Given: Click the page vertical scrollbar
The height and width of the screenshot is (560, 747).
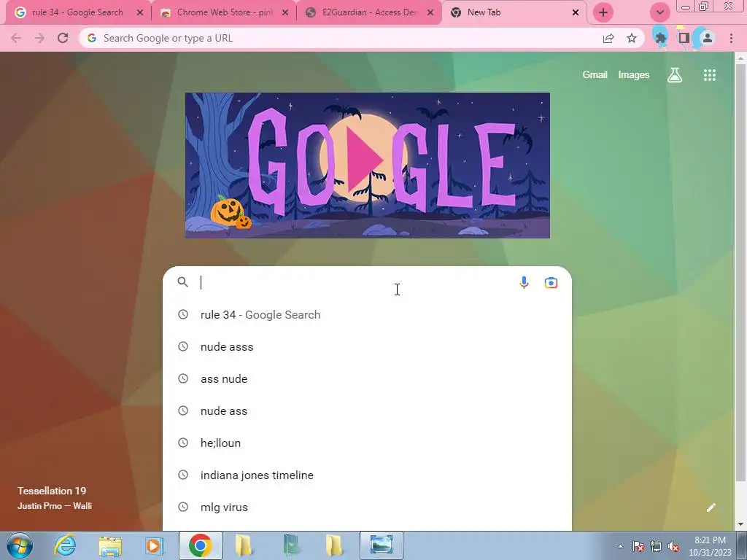Looking at the screenshot, I should coord(740,271).
